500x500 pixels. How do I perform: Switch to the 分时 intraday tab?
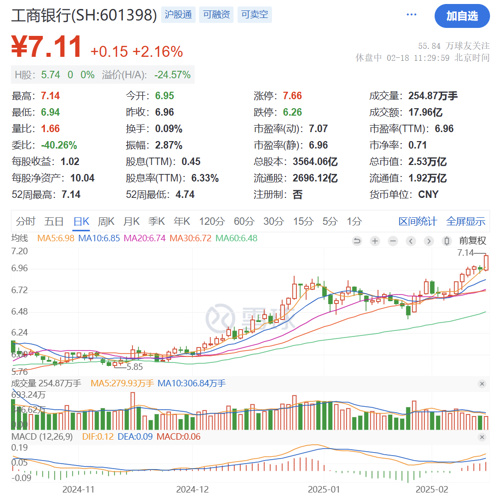25,221
